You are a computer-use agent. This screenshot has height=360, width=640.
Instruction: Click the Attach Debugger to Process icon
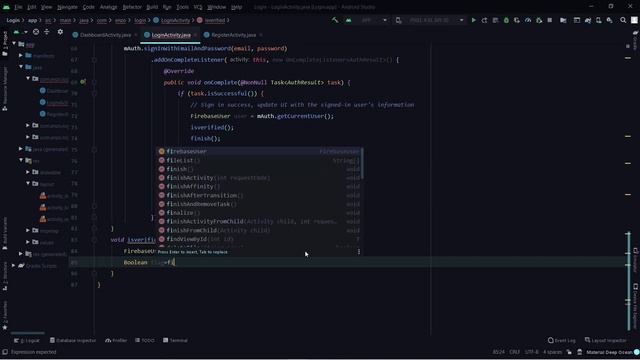pyautogui.click(x=539, y=20)
